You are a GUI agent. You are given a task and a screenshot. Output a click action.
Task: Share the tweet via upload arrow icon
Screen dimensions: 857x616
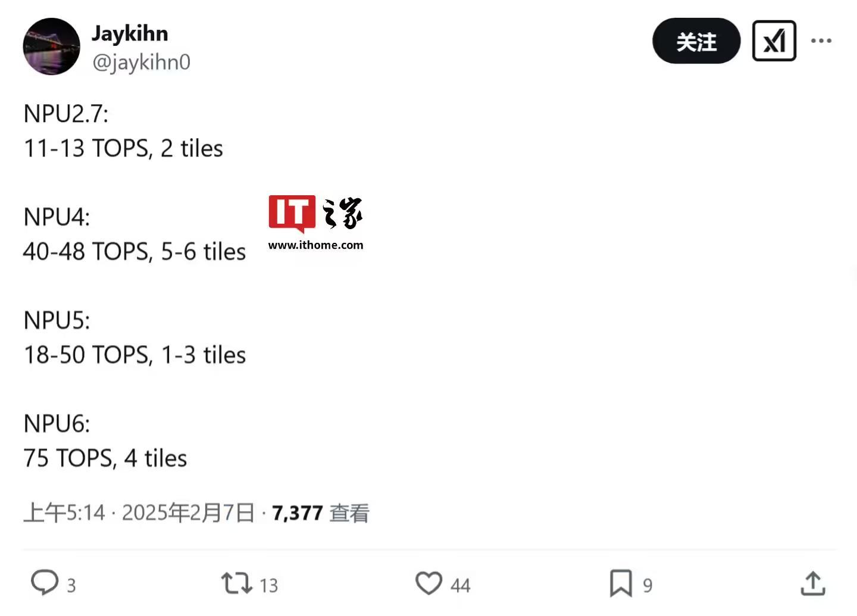pyautogui.click(x=812, y=583)
